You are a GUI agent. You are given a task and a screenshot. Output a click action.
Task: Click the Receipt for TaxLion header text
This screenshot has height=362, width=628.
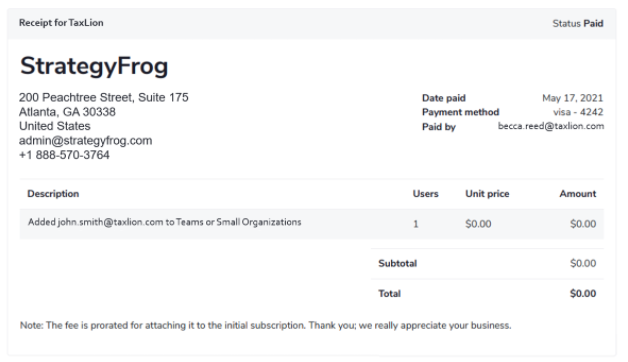coord(61,23)
